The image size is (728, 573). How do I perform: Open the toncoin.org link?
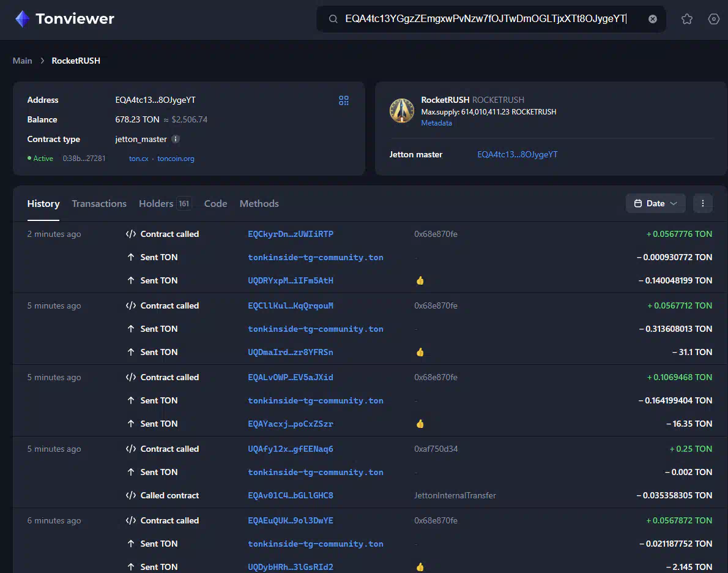(176, 159)
